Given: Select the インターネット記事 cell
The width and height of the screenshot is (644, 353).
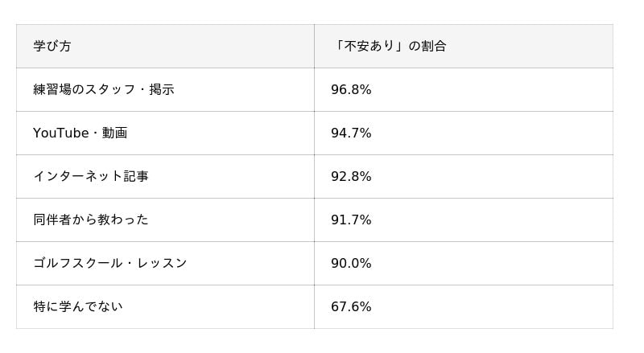Looking at the screenshot, I should pos(90,177).
